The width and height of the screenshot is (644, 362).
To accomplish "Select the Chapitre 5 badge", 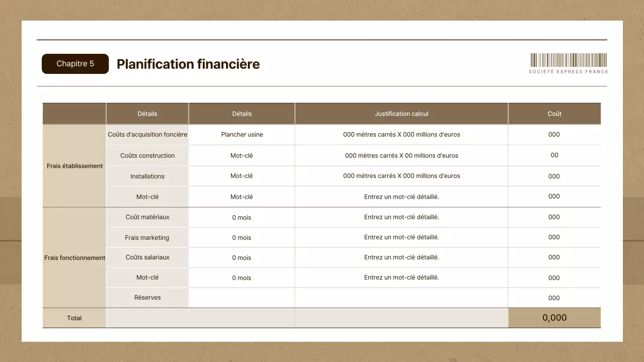I will 75,64.
